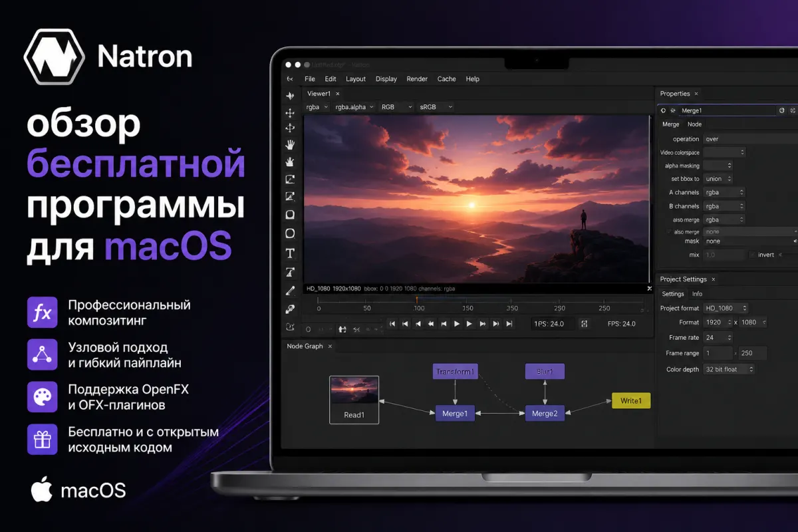This screenshot has height=532, width=798.
Task: Open the A channels dropdown
Action: (x=724, y=192)
